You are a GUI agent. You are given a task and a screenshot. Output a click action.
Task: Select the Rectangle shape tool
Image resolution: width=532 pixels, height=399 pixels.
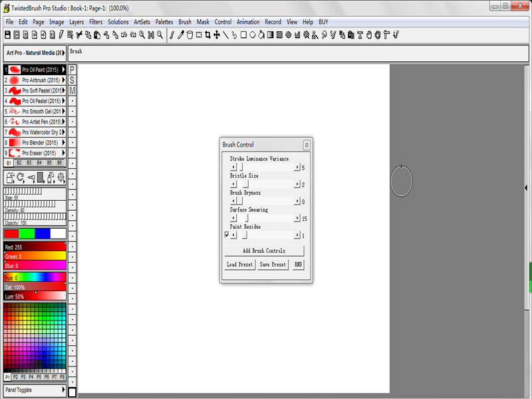click(243, 35)
